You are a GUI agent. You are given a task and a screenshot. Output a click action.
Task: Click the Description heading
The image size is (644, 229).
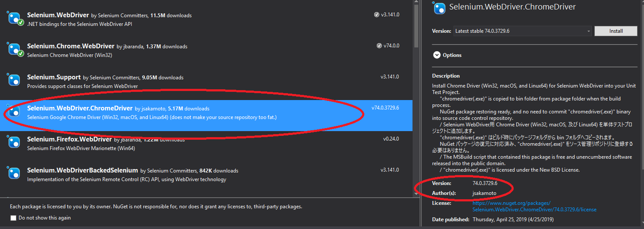click(x=446, y=76)
